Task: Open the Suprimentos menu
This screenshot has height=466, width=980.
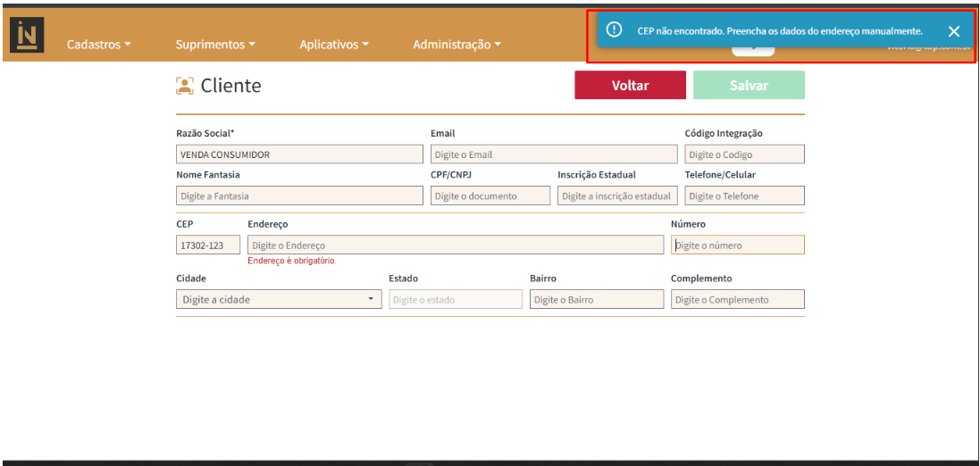Action: pyautogui.click(x=215, y=45)
